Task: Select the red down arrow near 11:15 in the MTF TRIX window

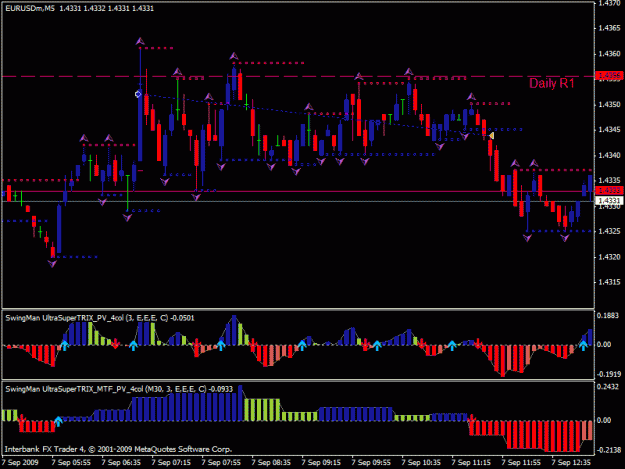Action: (472, 419)
